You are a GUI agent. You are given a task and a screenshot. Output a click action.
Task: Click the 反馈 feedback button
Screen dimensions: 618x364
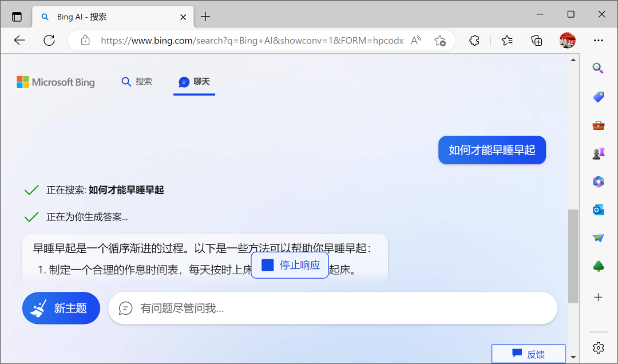click(528, 354)
